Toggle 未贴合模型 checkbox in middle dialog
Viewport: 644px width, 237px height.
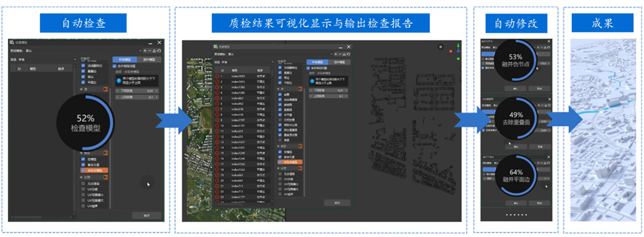pyautogui.click(x=280, y=162)
